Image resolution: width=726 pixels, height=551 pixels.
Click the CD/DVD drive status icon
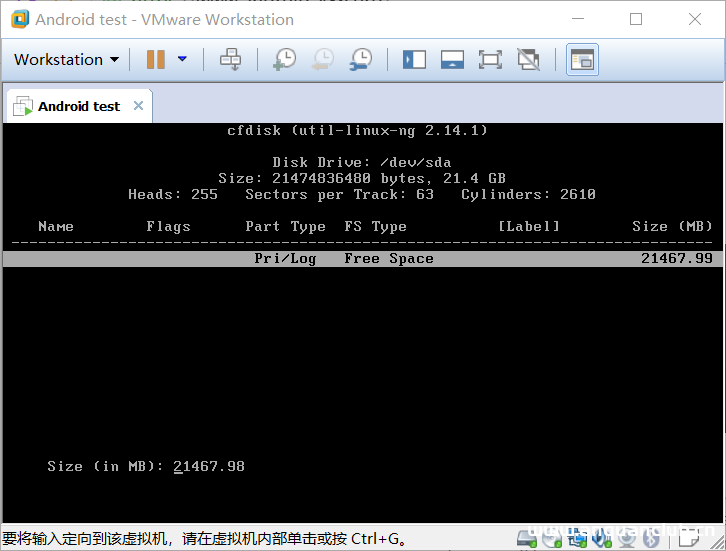point(551,538)
